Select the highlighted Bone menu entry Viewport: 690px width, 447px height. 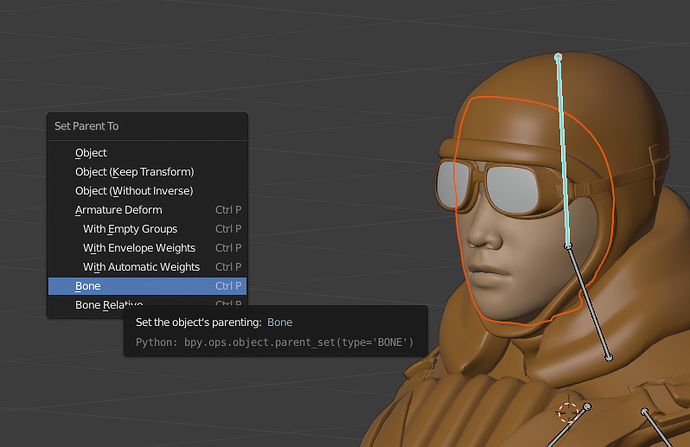coord(147,286)
